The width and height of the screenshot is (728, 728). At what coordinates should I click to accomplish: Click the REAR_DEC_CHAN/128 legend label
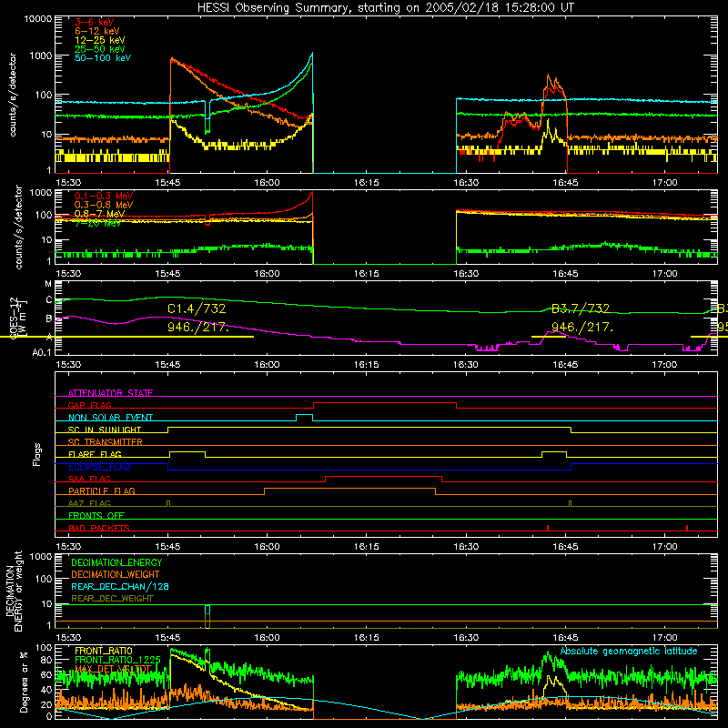(120, 586)
